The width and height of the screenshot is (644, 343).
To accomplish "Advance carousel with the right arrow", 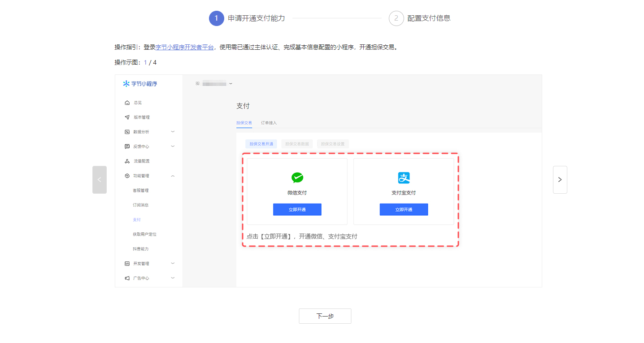I will coord(560,179).
